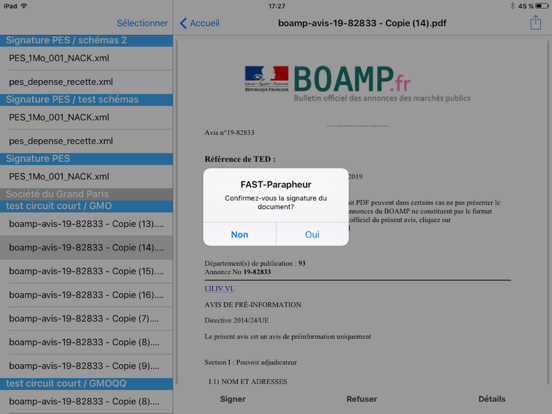552x414 pixels.
Task: Select Signature PES / test schémas header
Action: (x=86, y=100)
